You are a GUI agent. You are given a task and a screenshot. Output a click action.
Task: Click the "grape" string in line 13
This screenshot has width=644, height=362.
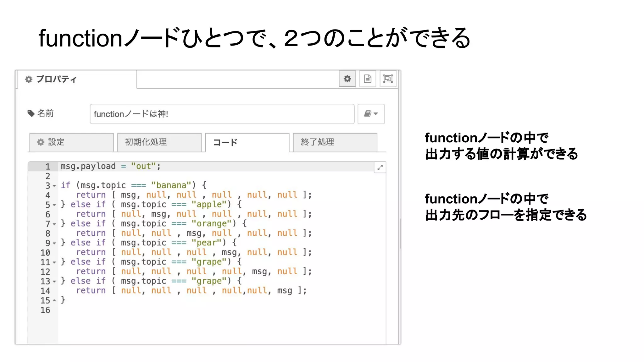(209, 281)
